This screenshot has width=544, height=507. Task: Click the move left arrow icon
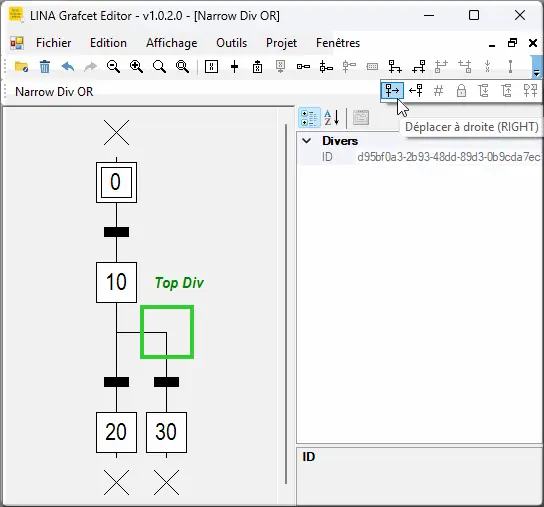(x=416, y=91)
